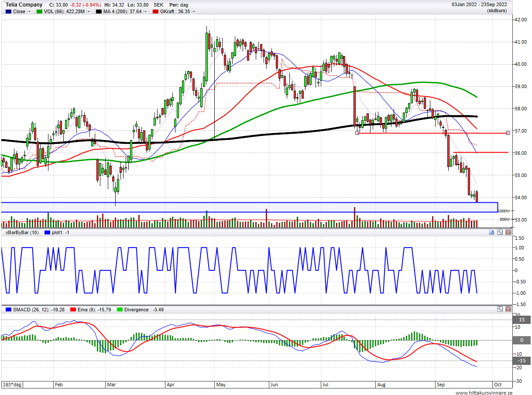Click the -15 level marker on SMACD axis

522,361
